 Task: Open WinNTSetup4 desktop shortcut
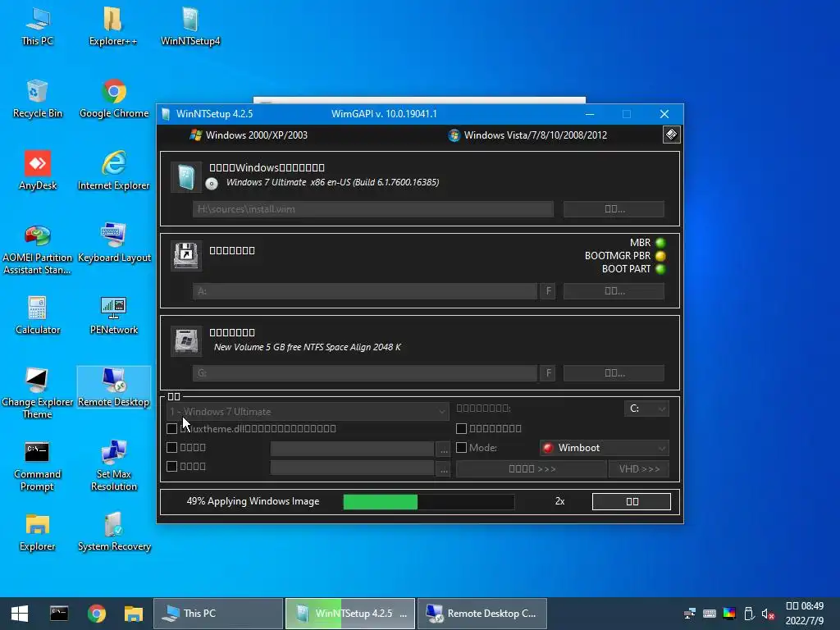point(190,27)
